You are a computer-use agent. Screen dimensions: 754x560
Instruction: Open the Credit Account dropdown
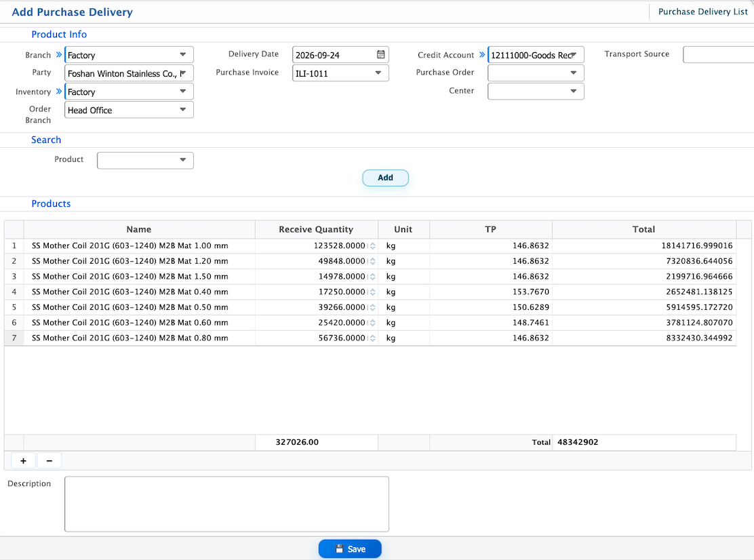pyautogui.click(x=573, y=55)
